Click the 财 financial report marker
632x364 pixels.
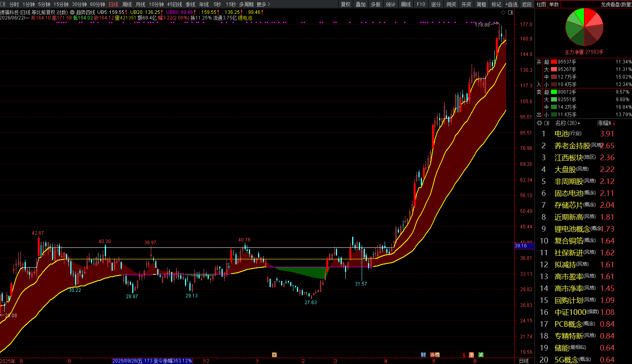[x=423, y=355]
